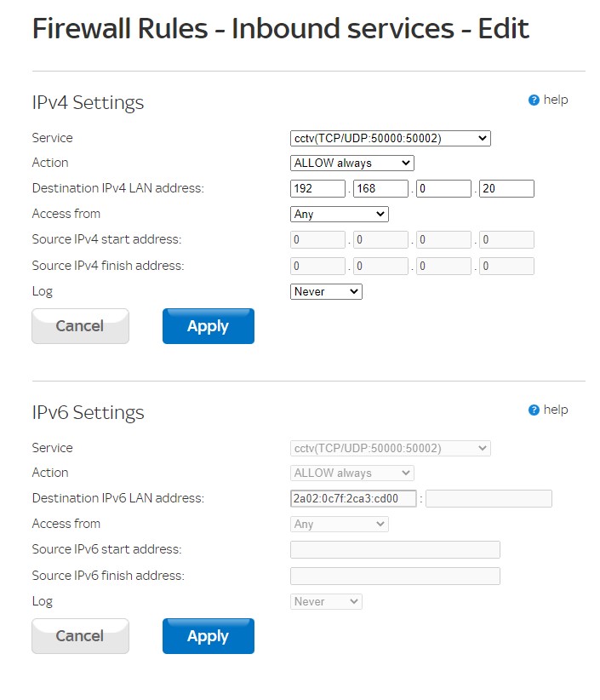Click Apply in IPv4 Settings
Screen dimensions: 600x700
[208, 326]
